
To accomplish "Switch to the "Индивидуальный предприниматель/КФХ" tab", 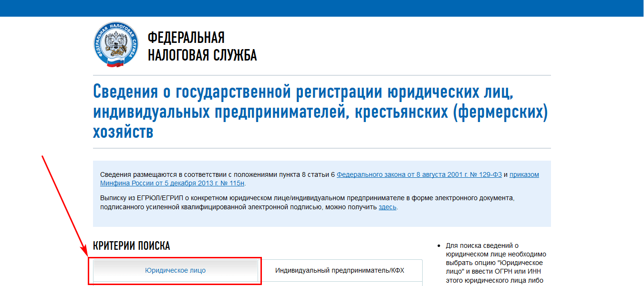I will pyautogui.click(x=339, y=270).
